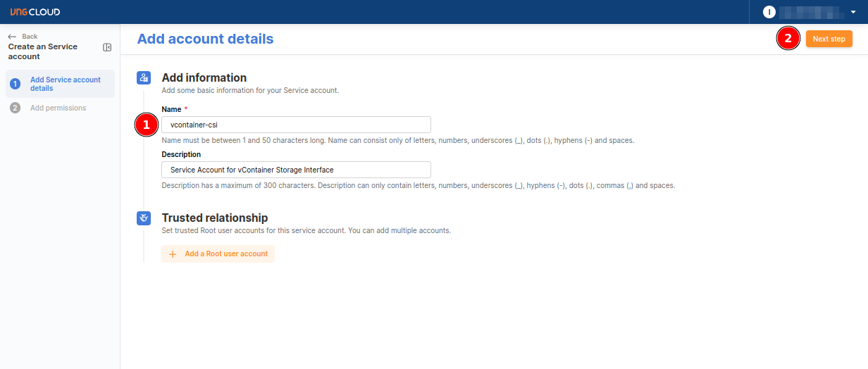The height and width of the screenshot is (369, 868).
Task: Select the Add Service account details step
Action: click(65, 84)
